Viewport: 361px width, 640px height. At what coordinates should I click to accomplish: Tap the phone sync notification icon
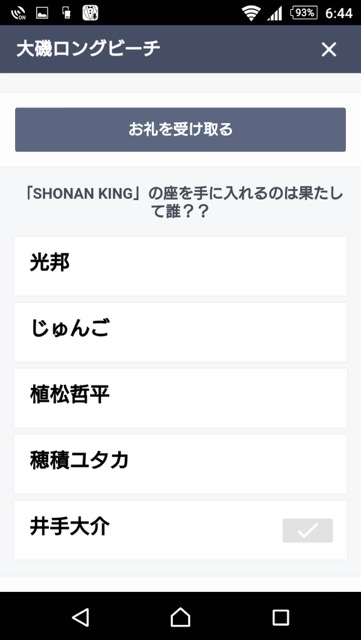click(x=66, y=13)
